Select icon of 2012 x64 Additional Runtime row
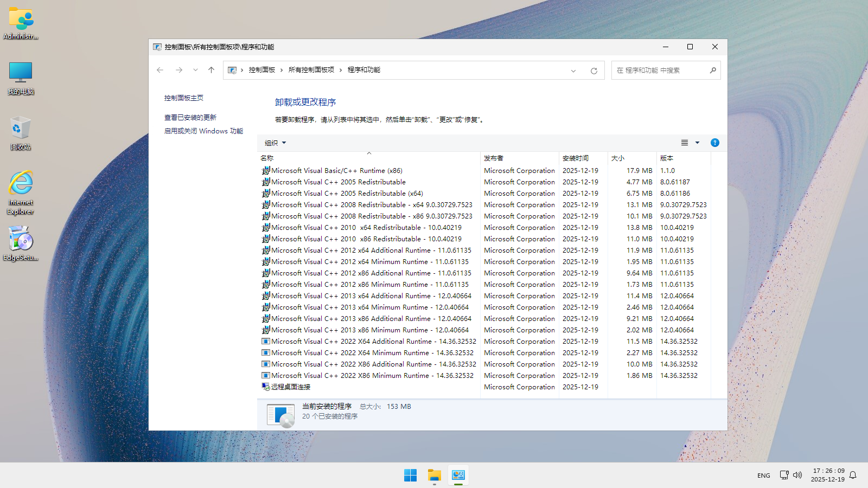Viewport: 868px width, 488px height. tap(266, 250)
